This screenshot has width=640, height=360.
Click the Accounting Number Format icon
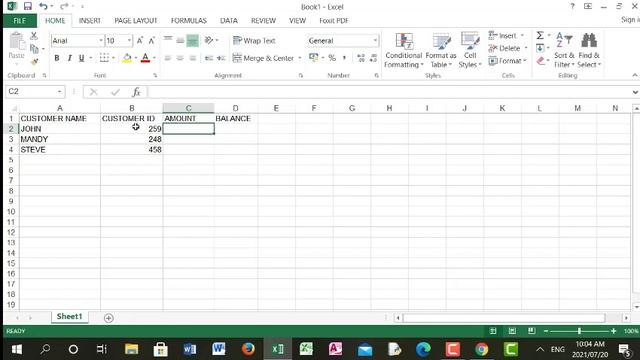[313, 58]
